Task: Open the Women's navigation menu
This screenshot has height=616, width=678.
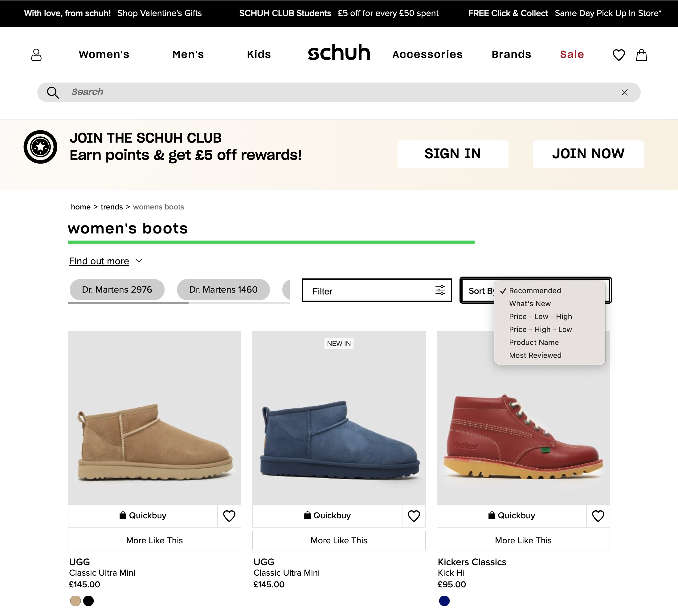Action: coord(104,55)
